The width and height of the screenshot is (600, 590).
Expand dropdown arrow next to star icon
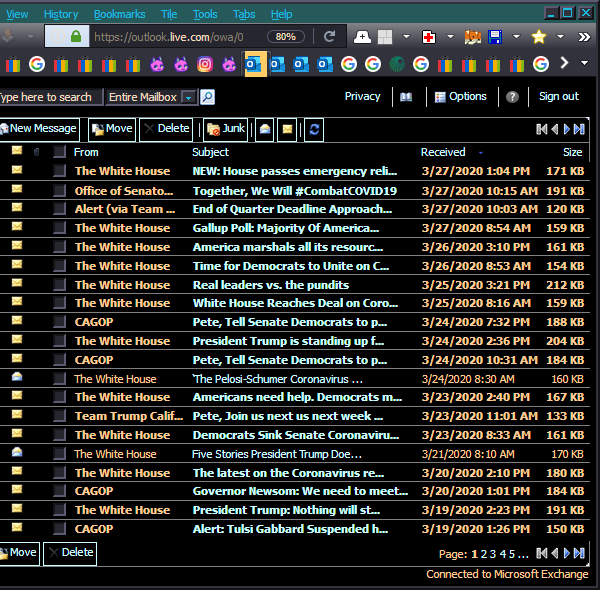[560, 37]
